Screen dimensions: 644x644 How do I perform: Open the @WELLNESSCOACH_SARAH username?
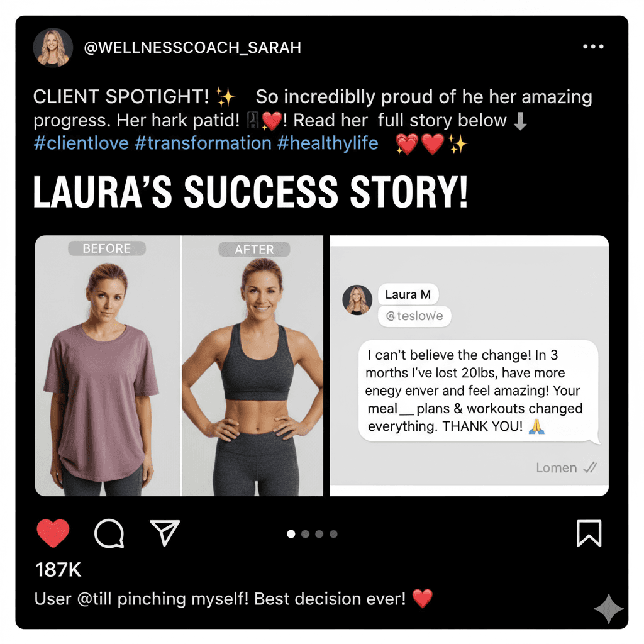pos(192,48)
